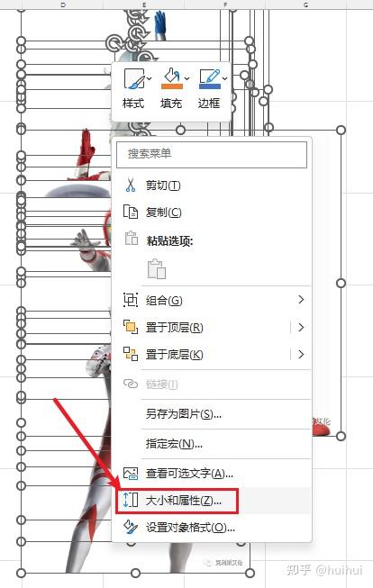Viewport: 373px width, 588px height.
Task: Click the Copy (复制) icon
Action: point(131,212)
